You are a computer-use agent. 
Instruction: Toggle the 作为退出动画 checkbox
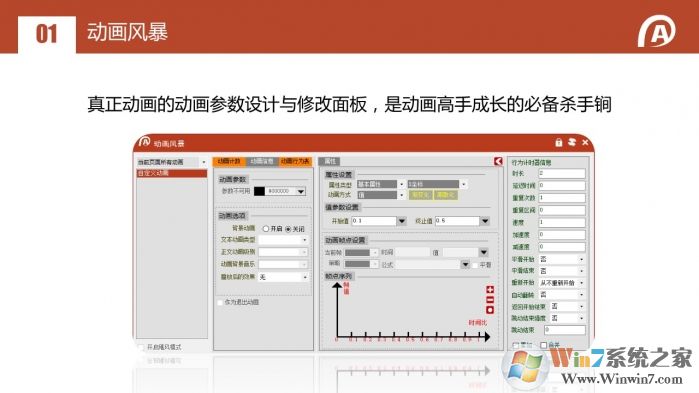pos(220,303)
